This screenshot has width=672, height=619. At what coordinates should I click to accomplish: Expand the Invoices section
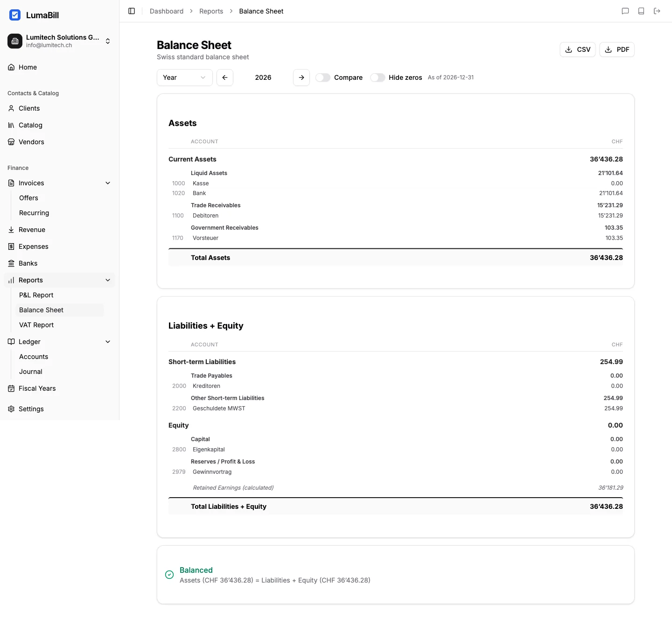tap(108, 183)
